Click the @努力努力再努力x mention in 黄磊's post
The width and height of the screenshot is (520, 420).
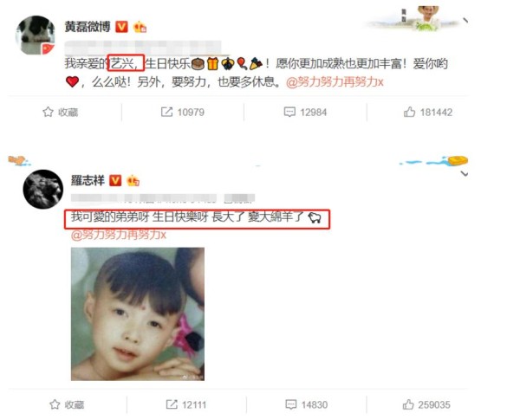click(335, 81)
